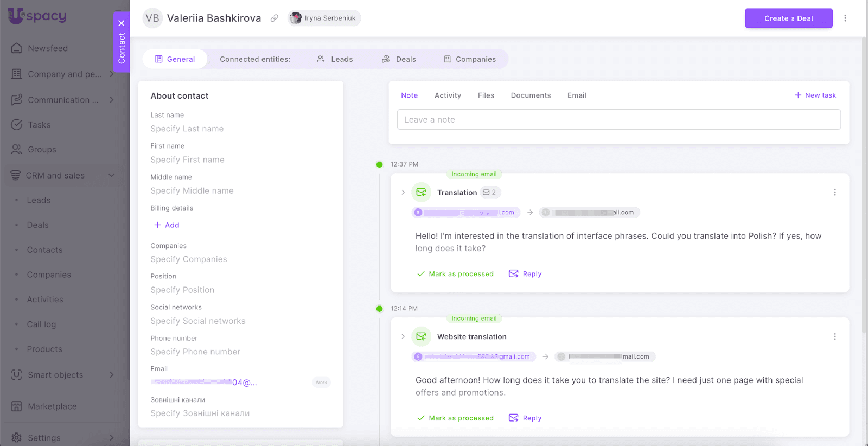This screenshot has width=868, height=446.
Task: Mark Translation email as processed
Action: (x=456, y=274)
